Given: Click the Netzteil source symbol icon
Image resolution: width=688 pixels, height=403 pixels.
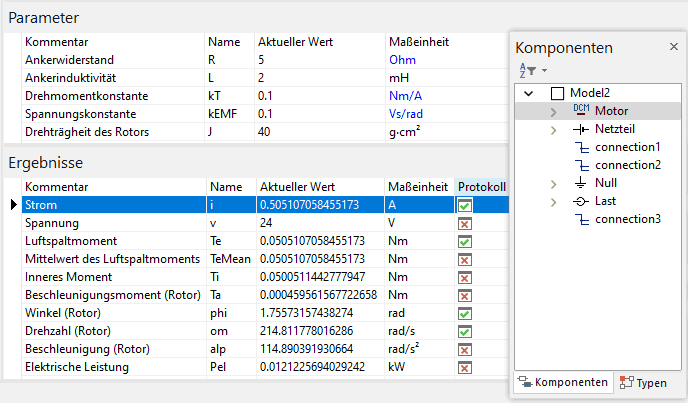Looking at the screenshot, I should 582,129.
